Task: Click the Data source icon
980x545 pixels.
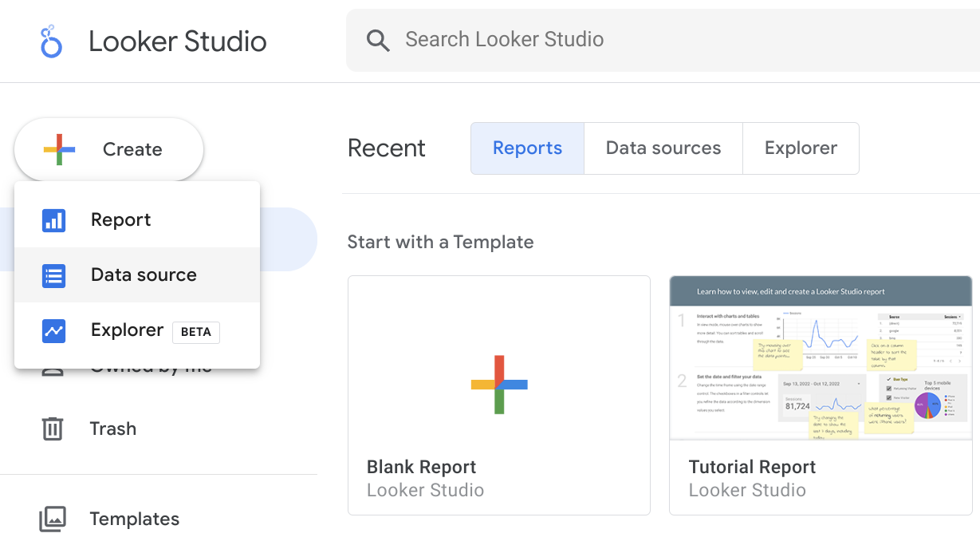Action: (x=53, y=275)
